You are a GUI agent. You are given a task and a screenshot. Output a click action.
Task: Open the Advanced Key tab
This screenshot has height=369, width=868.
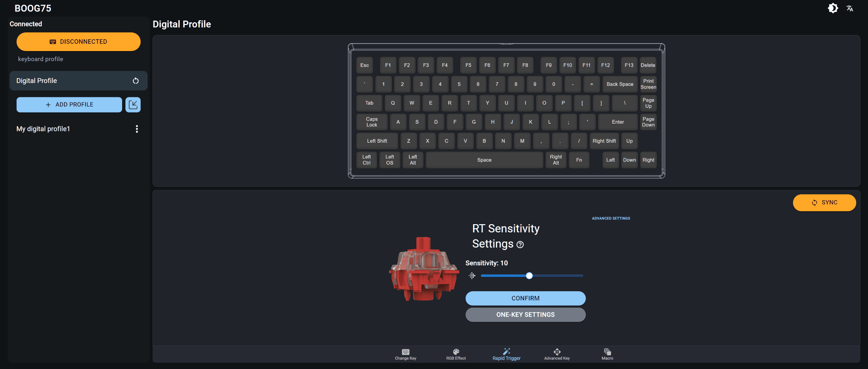(557, 354)
